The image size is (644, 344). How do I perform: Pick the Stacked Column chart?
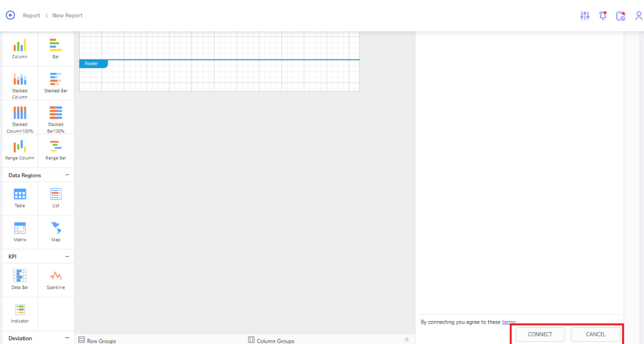point(20,83)
